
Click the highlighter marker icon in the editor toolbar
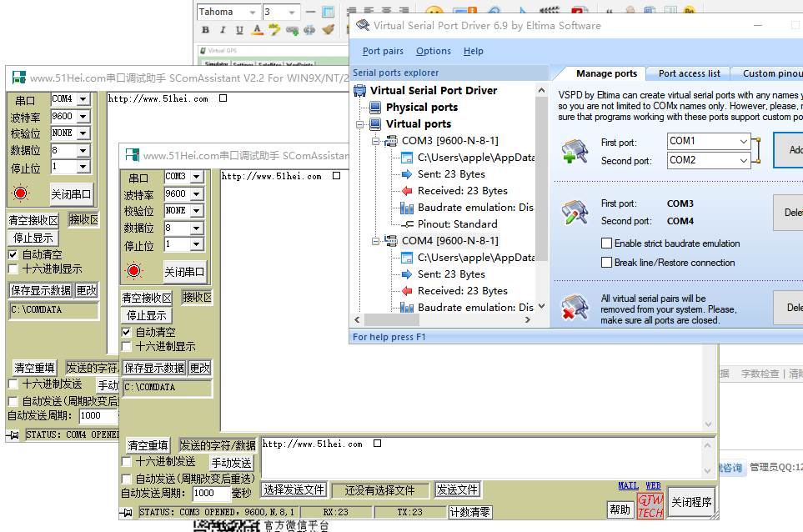point(274,30)
